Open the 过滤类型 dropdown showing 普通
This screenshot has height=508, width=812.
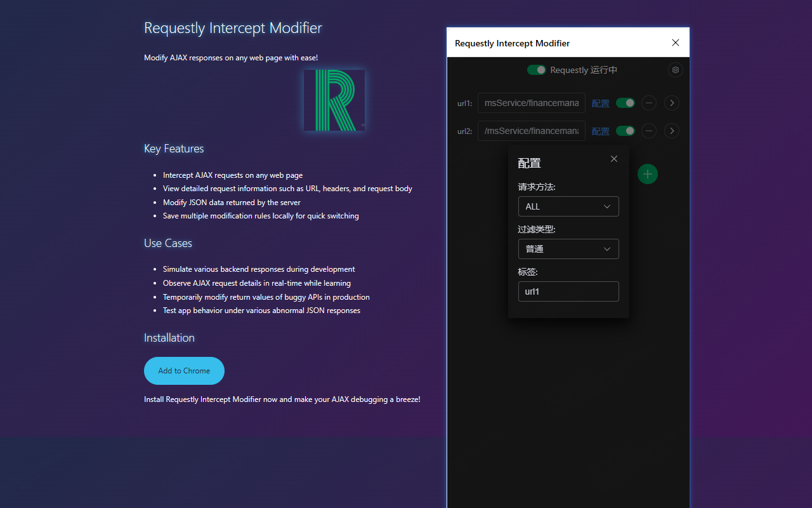tap(568, 249)
